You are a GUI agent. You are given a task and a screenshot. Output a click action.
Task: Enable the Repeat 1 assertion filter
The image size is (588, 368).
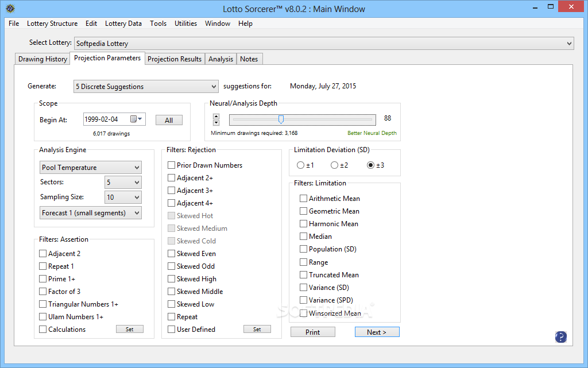[42, 266]
